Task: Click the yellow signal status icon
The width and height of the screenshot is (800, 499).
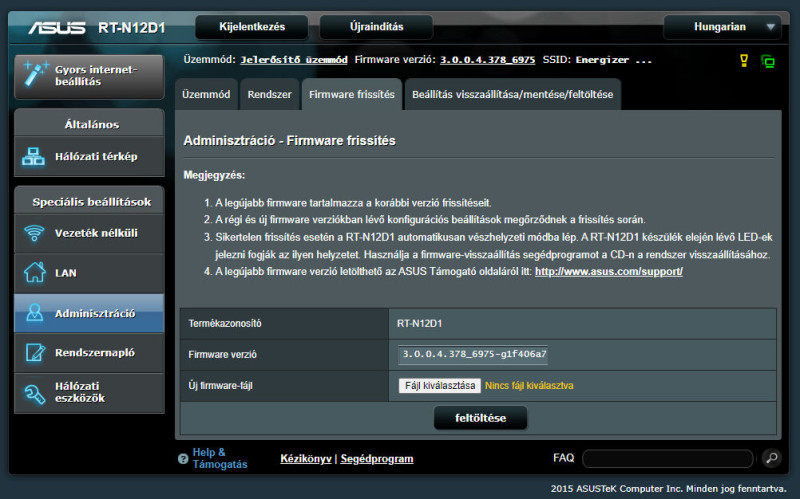Action: click(x=744, y=61)
